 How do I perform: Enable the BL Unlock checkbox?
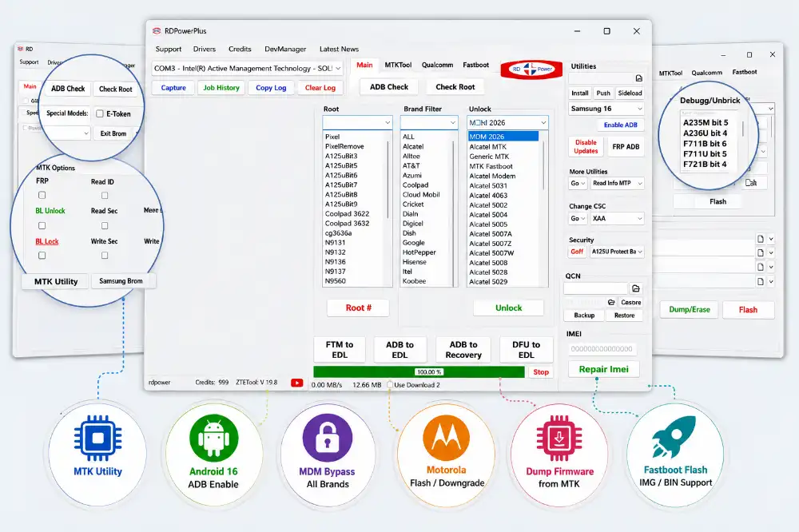click(42, 226)
